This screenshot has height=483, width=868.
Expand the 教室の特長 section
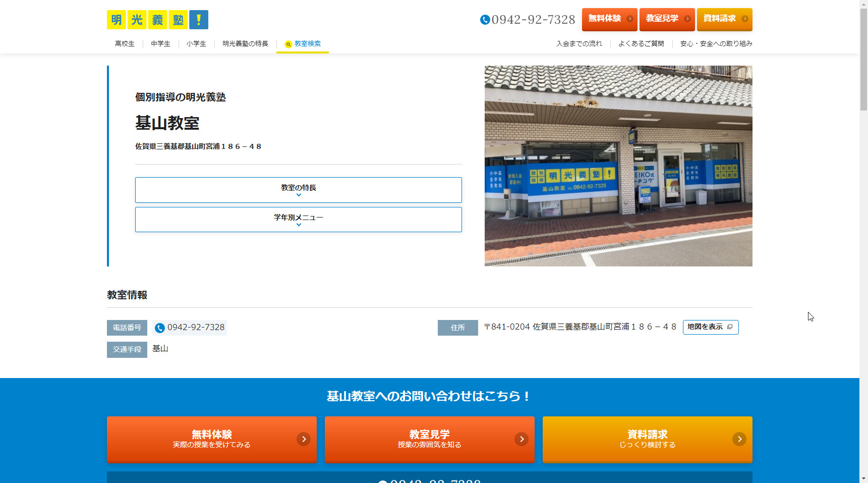point(299,190)
